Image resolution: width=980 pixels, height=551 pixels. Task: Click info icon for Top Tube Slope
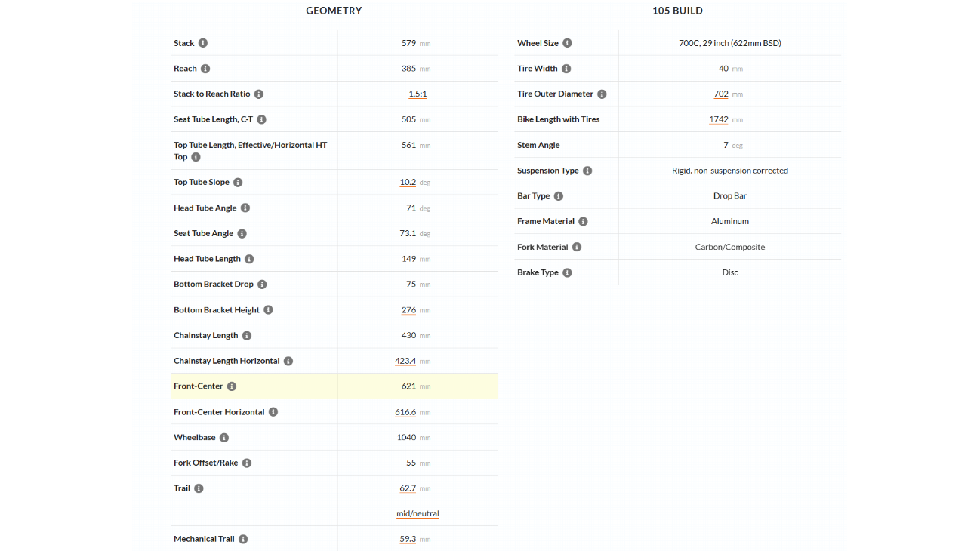pos(238,183)
